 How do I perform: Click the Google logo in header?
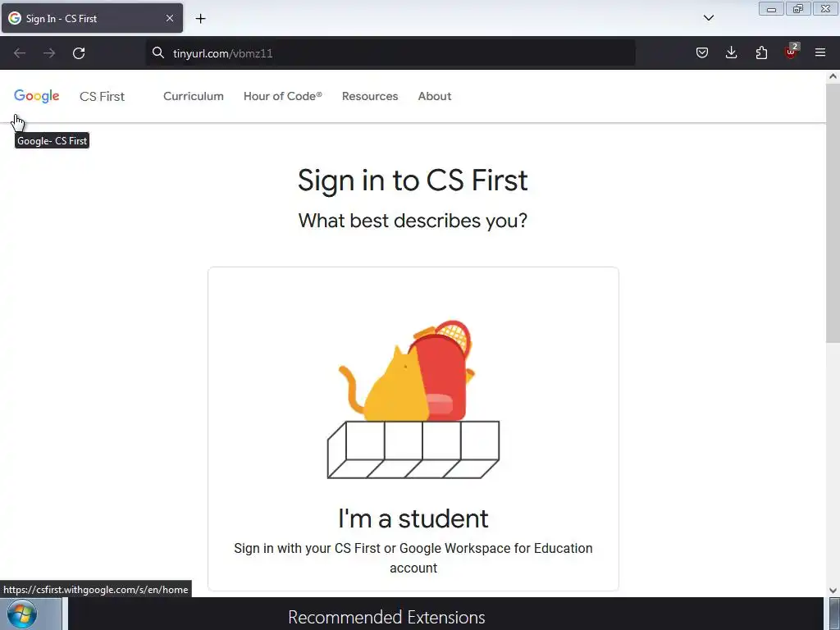[x=36, y=96]
